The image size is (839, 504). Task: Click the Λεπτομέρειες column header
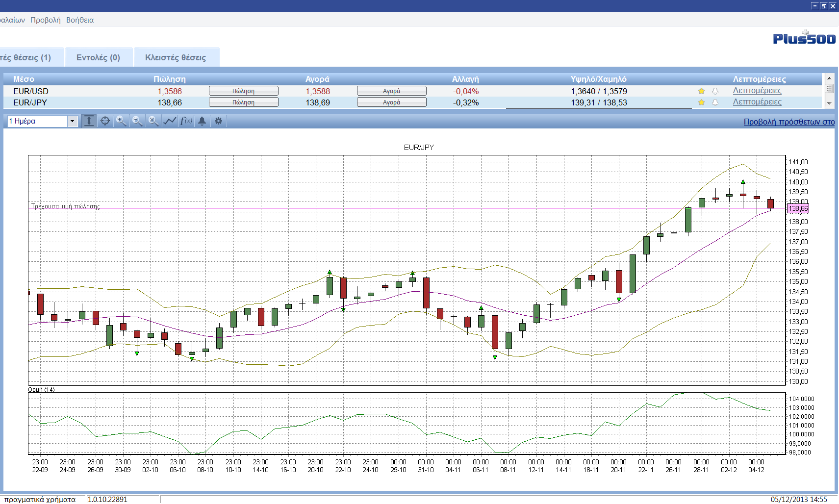coord(759,79)
